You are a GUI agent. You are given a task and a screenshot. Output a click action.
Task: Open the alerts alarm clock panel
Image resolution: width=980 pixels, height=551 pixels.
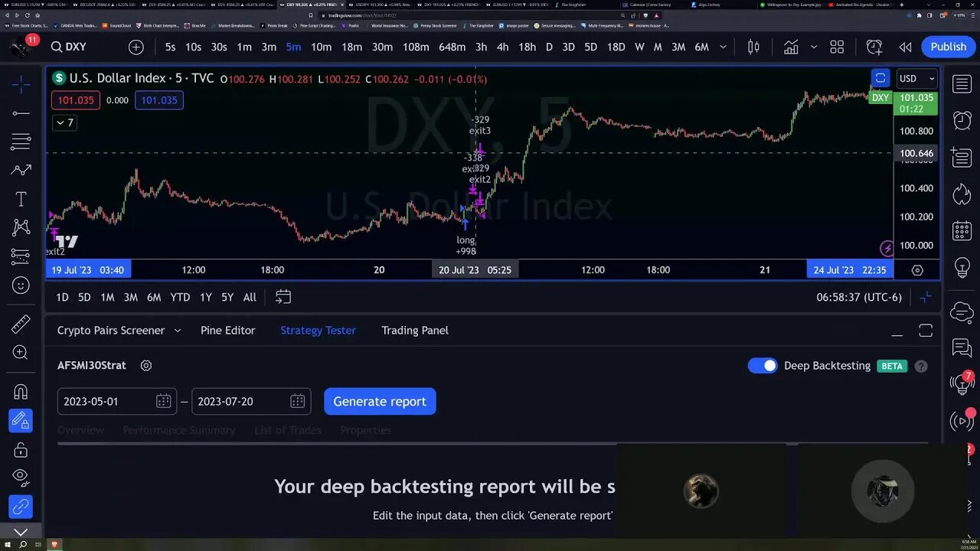click(x=962, y=120)
